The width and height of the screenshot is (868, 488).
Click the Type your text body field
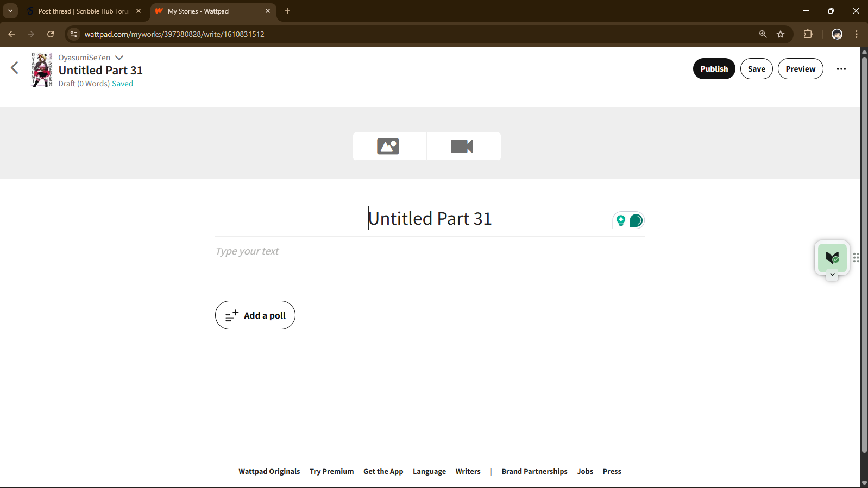[429, 251]
